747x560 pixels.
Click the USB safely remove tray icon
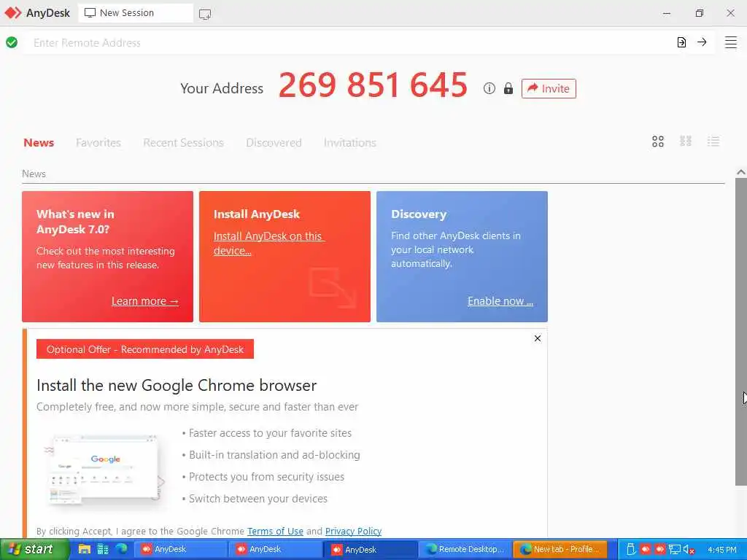[630, 550]
